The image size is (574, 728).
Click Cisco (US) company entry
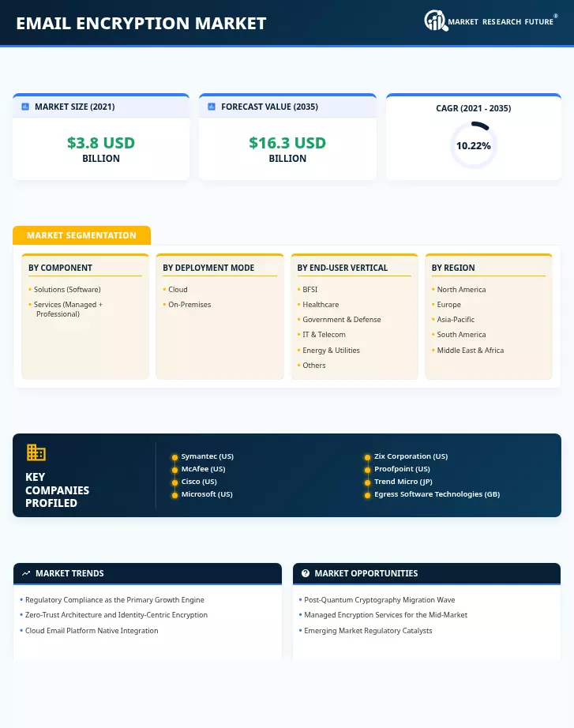[199, 482]
